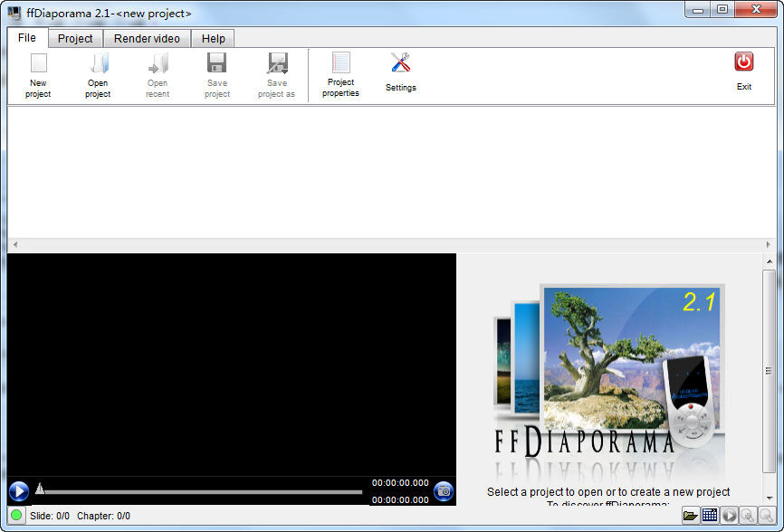Click the Save project as button
784x532 pixels.
pos(277,64)
